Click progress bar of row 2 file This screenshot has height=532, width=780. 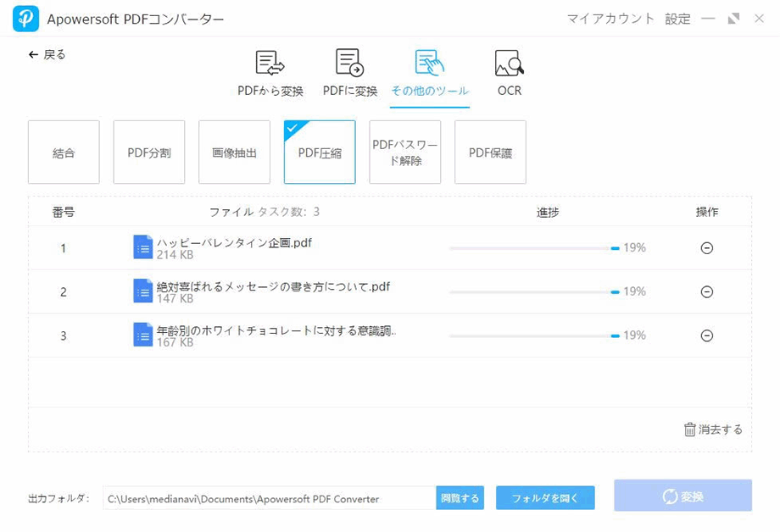(534, 292)
